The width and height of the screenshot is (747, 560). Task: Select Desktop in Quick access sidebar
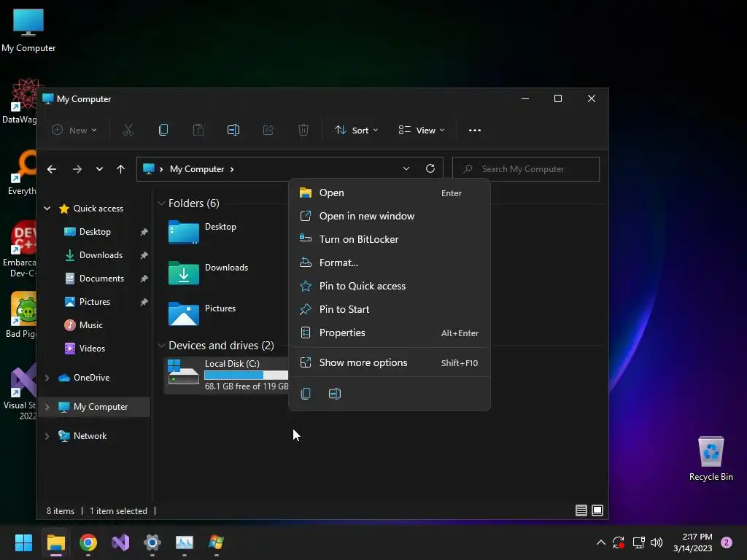point(95,232)
